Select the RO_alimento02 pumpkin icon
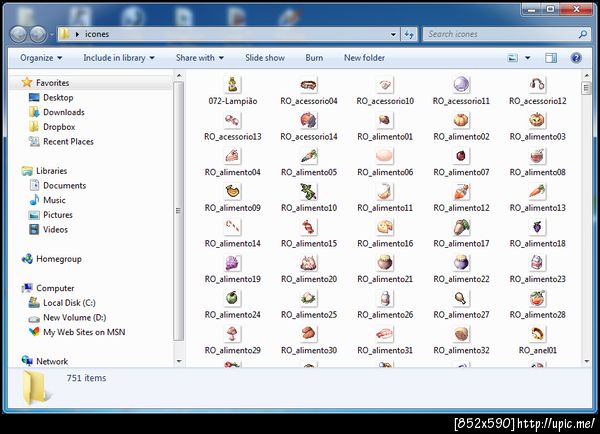This screenshot has width=600, height=434. coord(461,120)
